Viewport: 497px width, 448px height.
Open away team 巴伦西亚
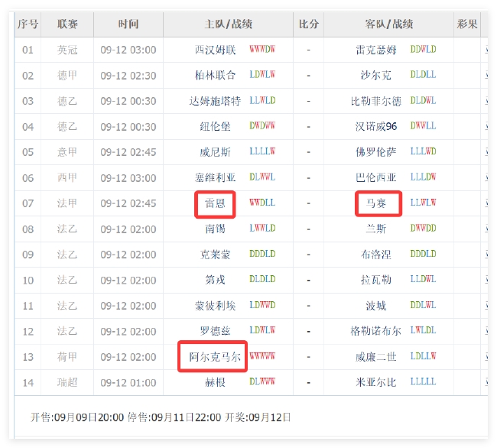376,177
